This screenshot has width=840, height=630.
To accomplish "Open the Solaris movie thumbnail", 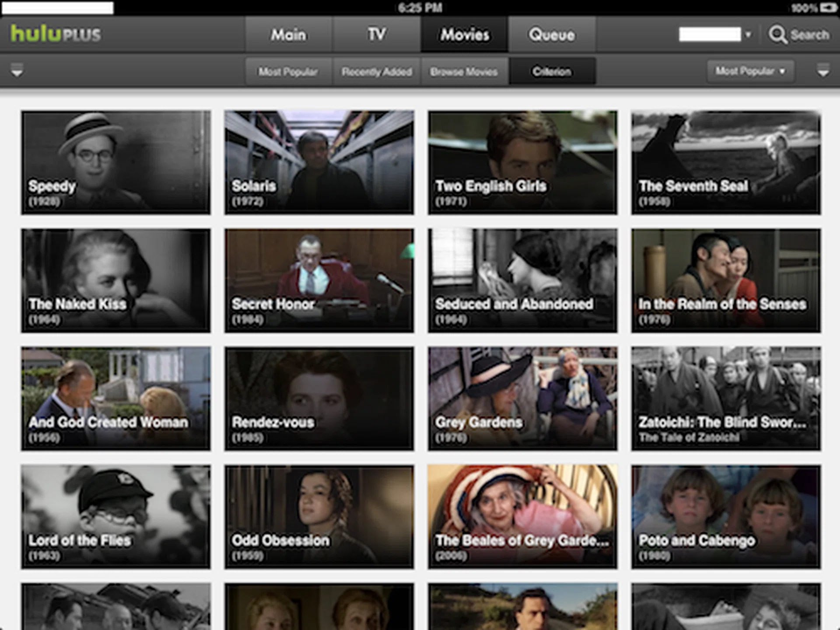I will click(x=319, y=162).
